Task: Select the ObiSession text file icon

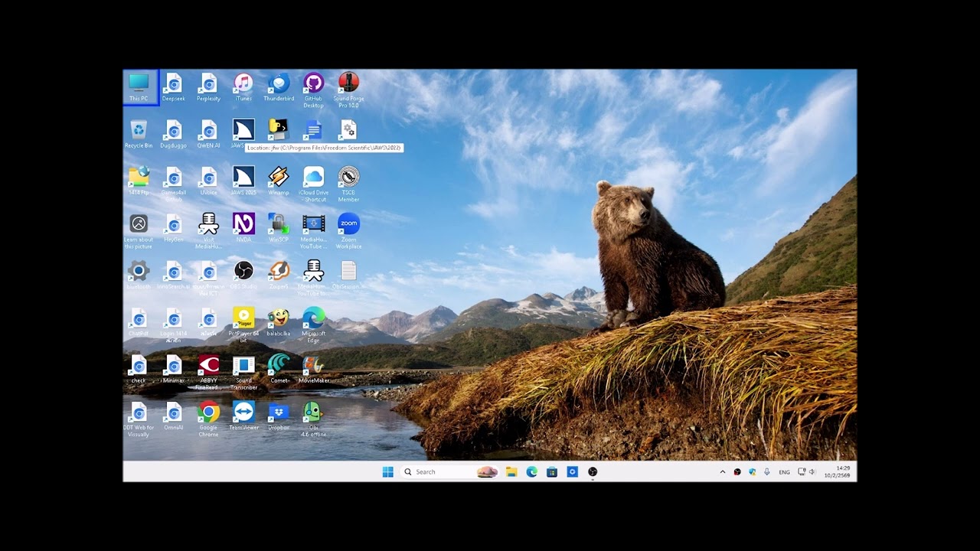Action: tap(348, 275)
